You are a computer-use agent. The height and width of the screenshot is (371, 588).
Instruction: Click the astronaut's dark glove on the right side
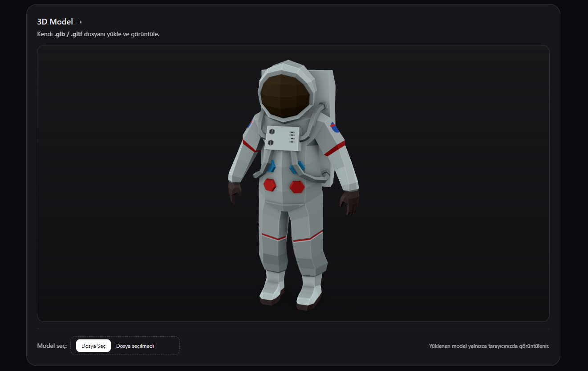pos(350,202)
